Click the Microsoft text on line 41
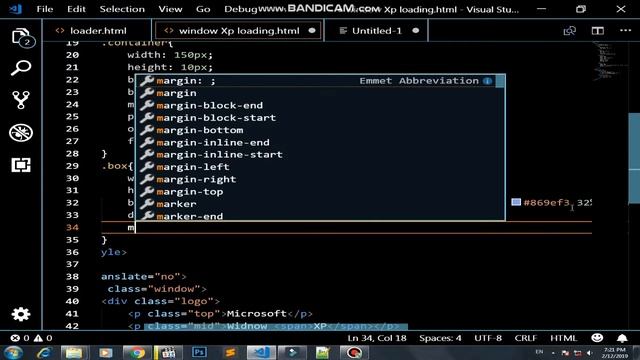 tap(256, 313)
